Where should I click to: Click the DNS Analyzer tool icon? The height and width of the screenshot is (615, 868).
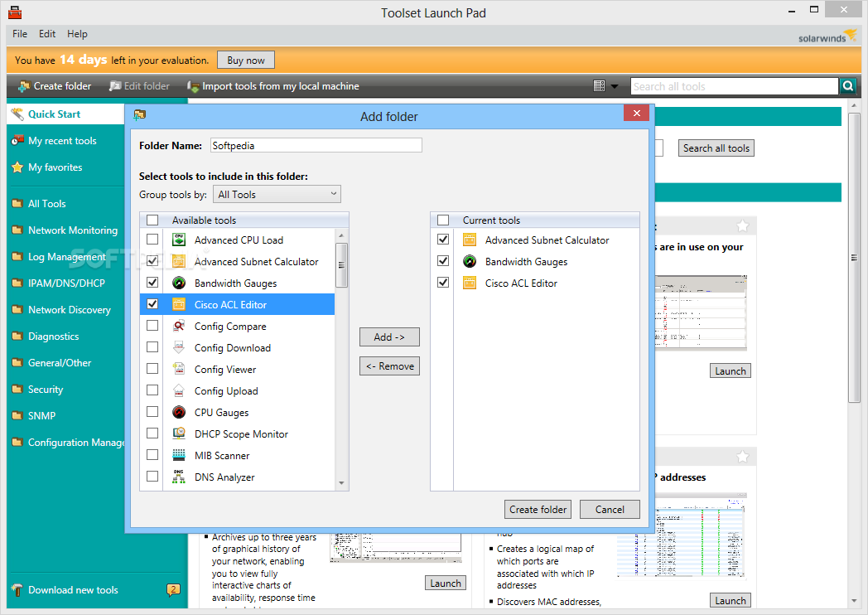[x=179, y=477]
